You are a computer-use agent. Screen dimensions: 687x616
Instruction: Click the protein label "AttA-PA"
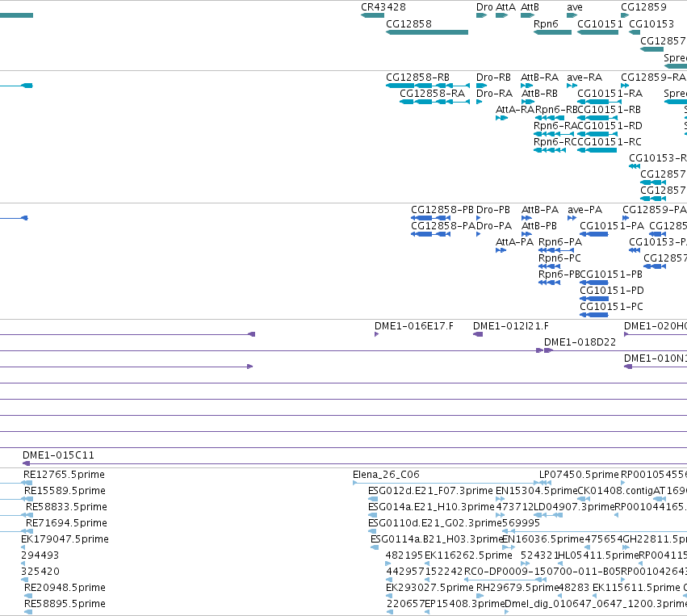pyautogui.click(x=514, y=242)
